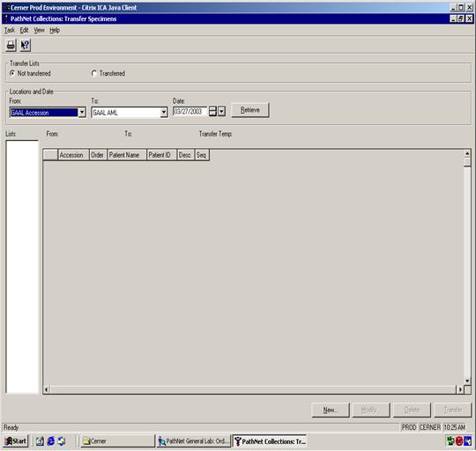Click the Modify... button
The width and height of the screenshot is (476, 451).
pos(371,410)
